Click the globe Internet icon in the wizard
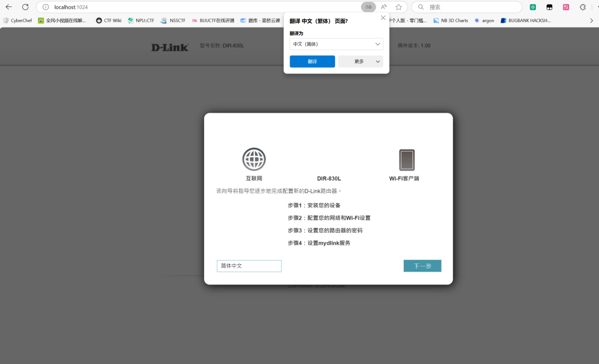This screenshot has width=599, height=364. pos(254,159)
